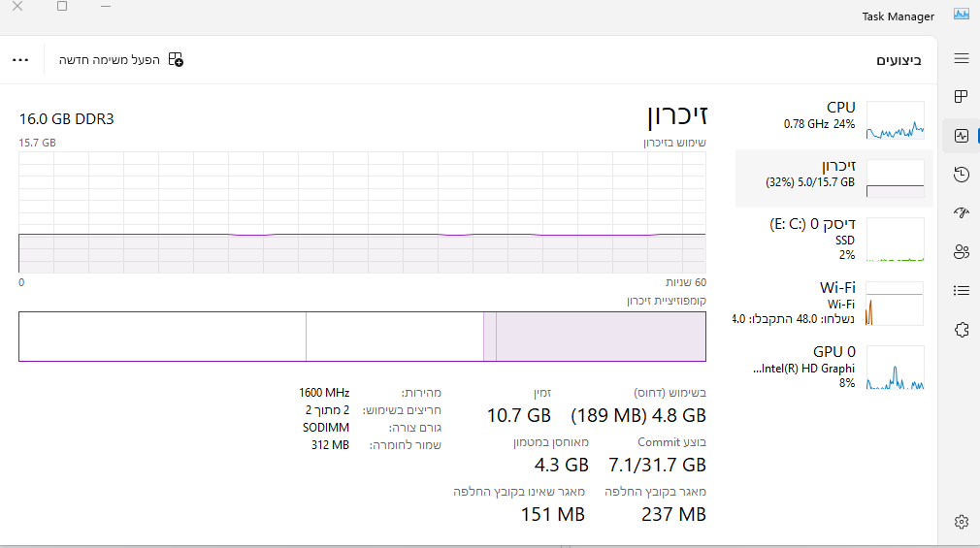
Task: Click the memory composition bar
Action: pyautogui.click(x=362, y=337)
